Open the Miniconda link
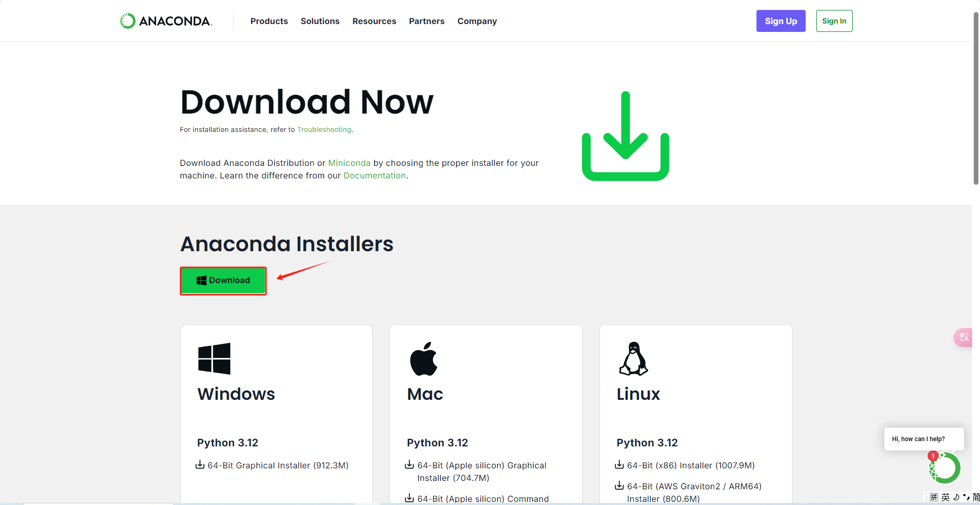The width and height of the screenshot is (980, 505). 349,163
